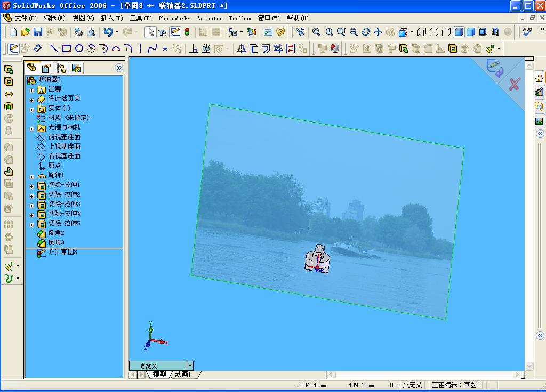Click the New document icon
Screen dimensions: 546x392
13,32
